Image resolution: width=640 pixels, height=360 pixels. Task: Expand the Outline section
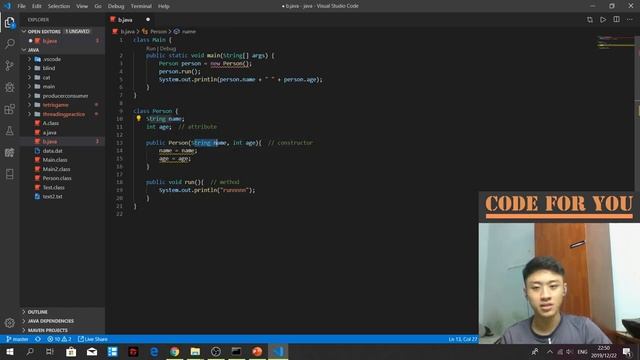62,312
